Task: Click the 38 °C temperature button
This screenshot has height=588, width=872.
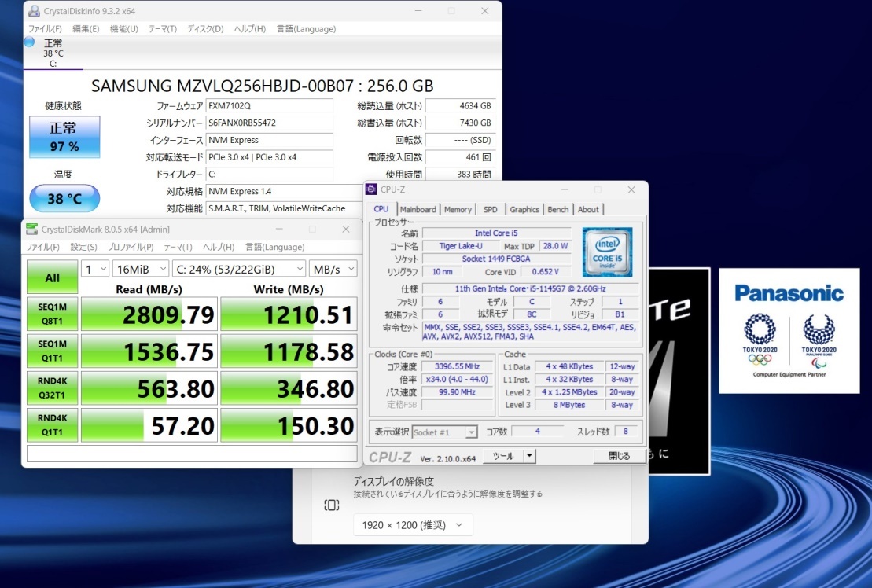Action: coord(64,198)
